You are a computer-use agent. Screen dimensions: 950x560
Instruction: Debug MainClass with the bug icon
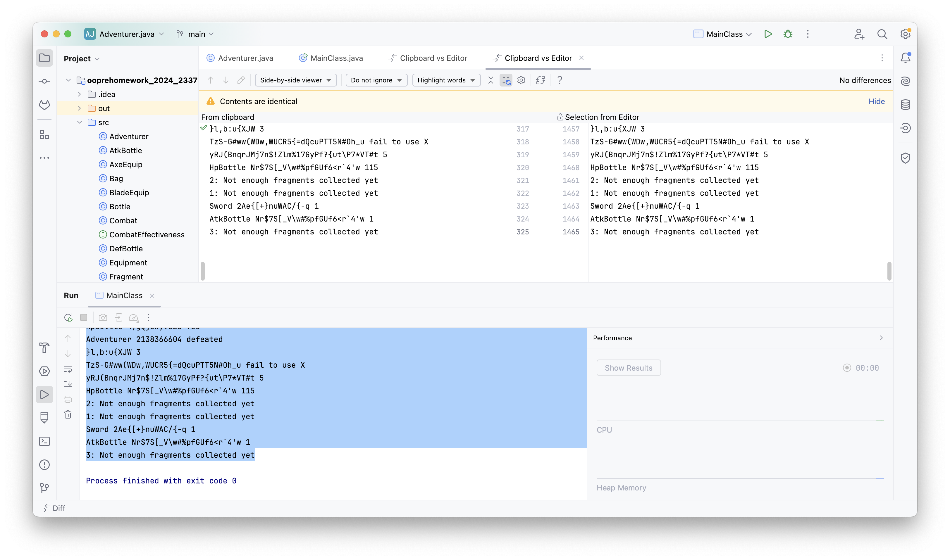(x=788, y=34)
